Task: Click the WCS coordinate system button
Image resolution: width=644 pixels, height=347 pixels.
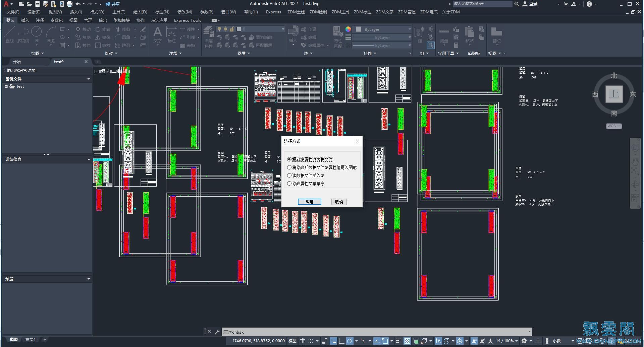Action: (614, 126)
